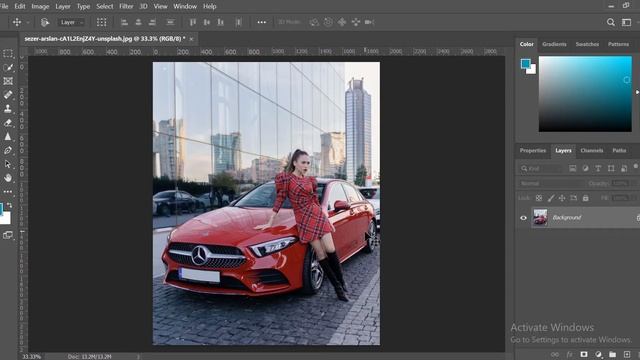The height and width of the screenshot is (360, 640).
Task: Create a new layer button
Action: tap(627, 354)
